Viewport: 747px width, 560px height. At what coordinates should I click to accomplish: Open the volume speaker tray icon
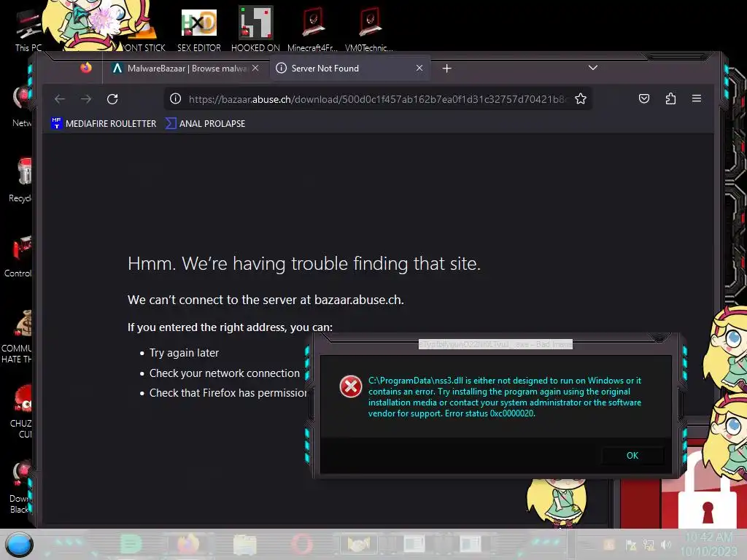pos(666,544)
